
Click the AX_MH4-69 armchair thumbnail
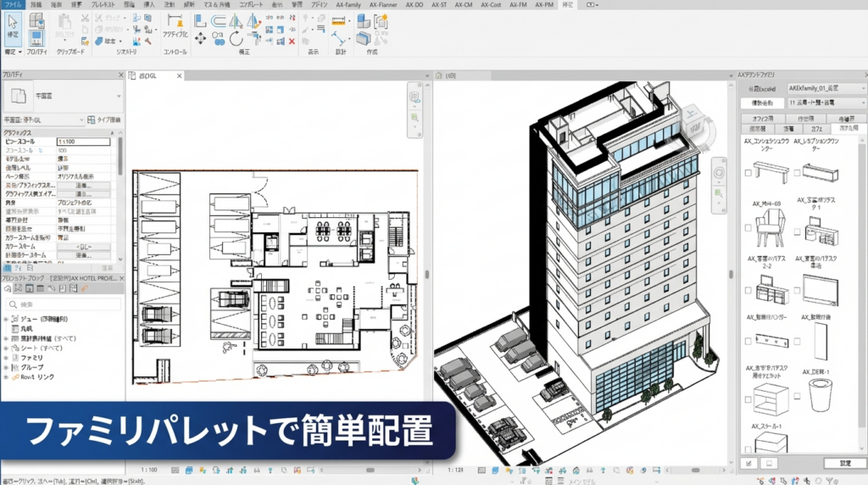tap(766, 226)
